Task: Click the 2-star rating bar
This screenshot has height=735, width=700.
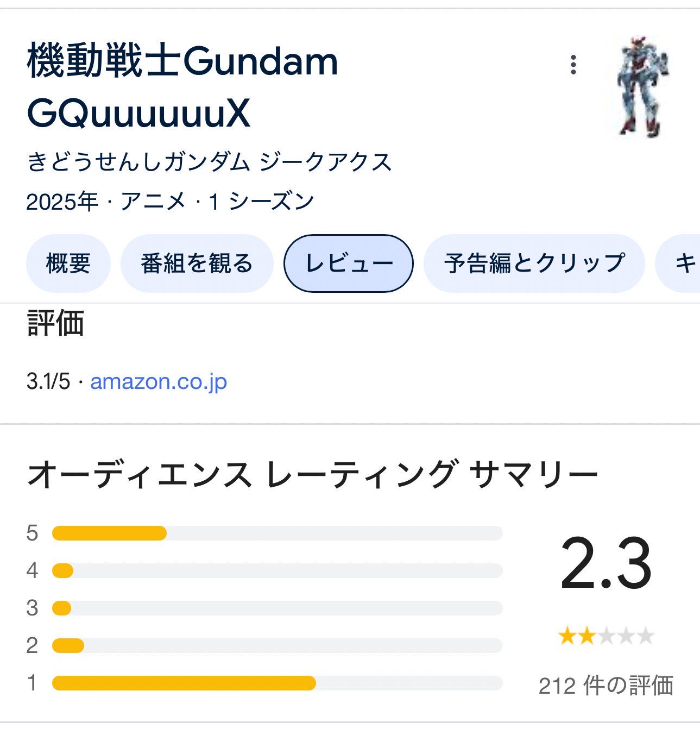Action: [277, 646]
